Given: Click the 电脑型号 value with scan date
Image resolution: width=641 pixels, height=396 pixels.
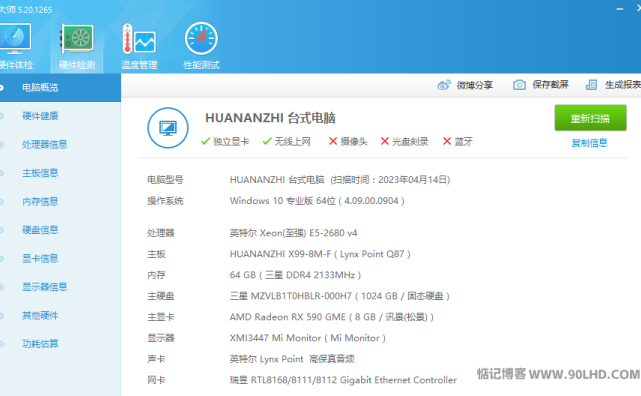Looking at the screenshot, I should click(x=340, y=180).
